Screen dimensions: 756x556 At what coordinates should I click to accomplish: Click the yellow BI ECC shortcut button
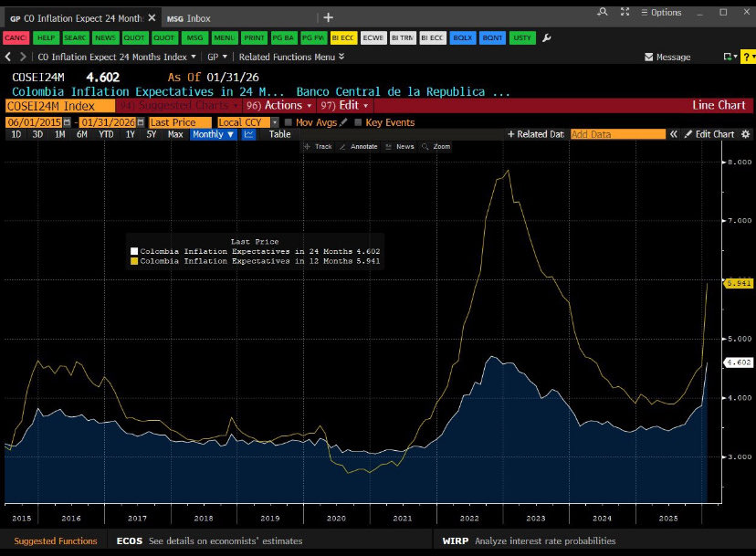tap(343, 37)
